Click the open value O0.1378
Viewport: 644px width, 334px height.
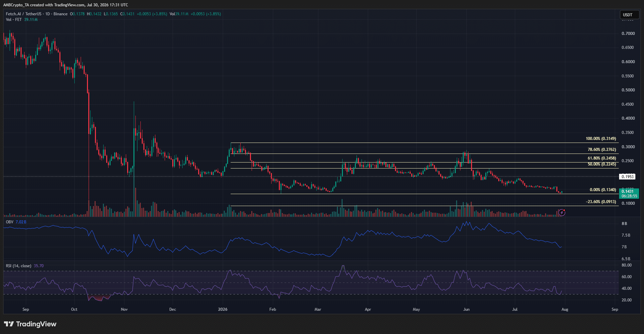(x=77, y=14)
